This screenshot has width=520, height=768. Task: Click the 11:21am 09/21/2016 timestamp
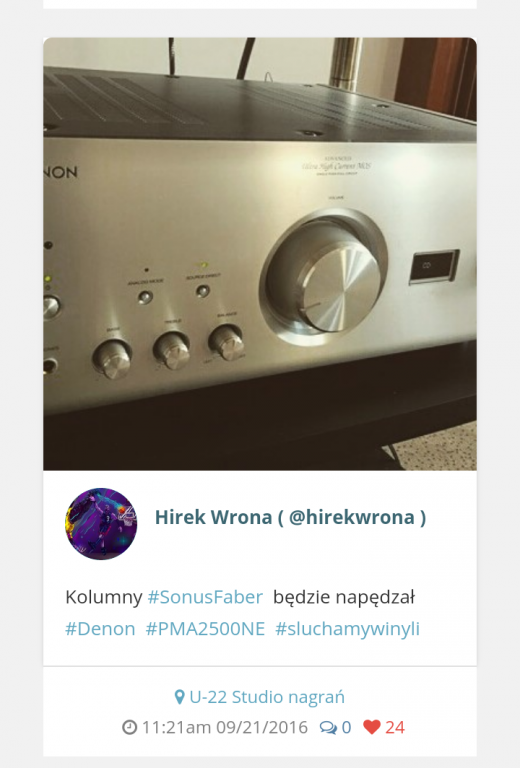(x=225, y=727)
